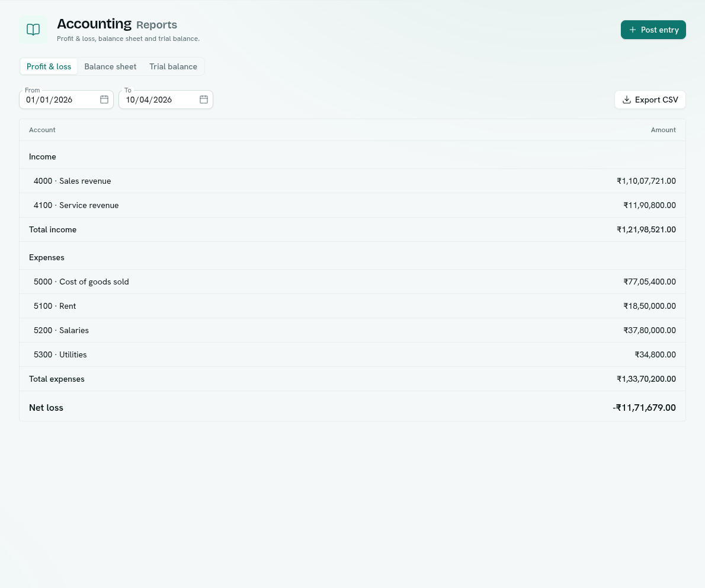
Task: Select the 5300 · Utilities row
Action: tap(352, 354)
